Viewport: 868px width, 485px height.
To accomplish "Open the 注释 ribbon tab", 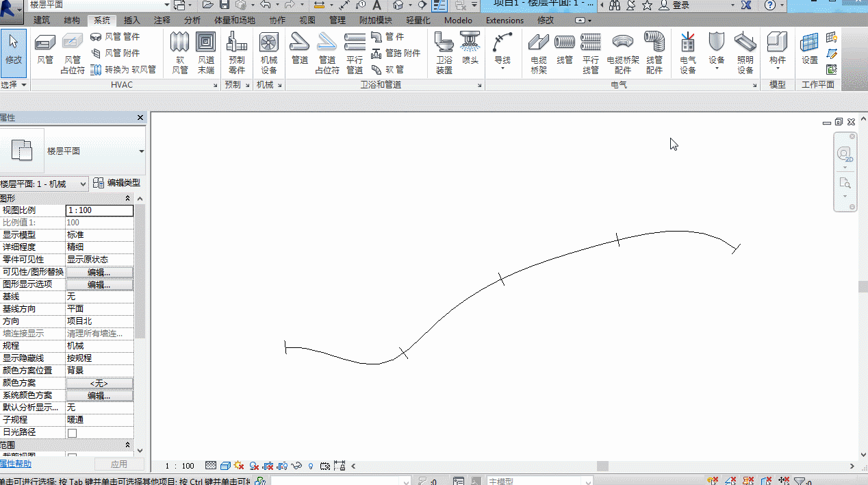I will tap(162, 21).
